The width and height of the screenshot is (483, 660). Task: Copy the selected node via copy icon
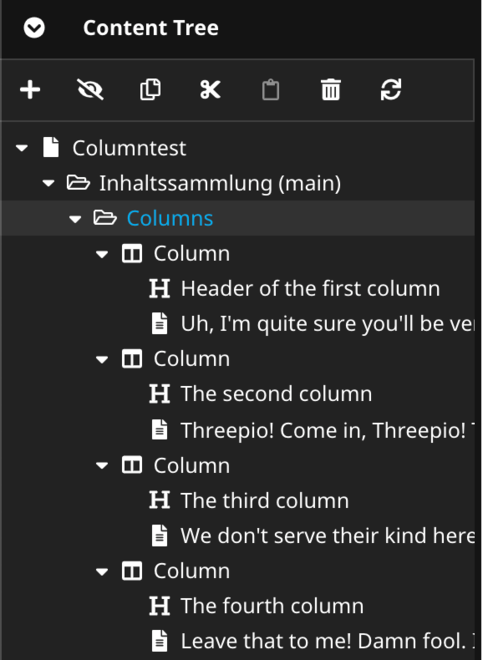150,90
